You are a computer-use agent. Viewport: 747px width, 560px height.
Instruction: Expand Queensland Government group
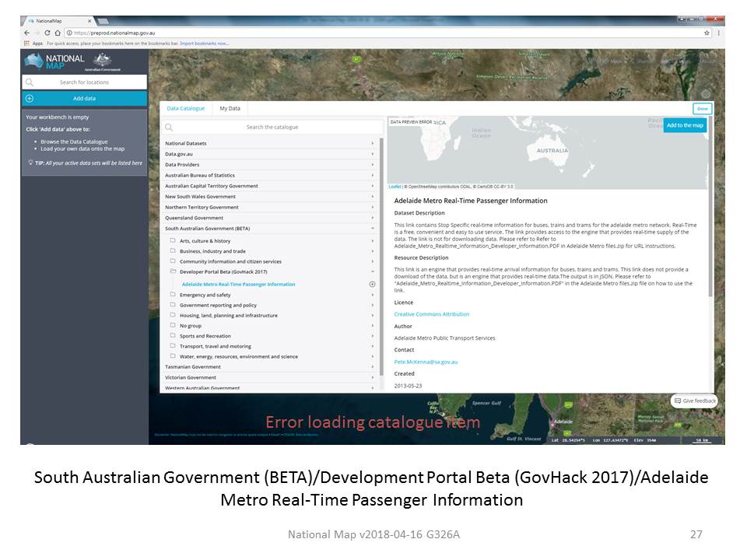point(270,218)
